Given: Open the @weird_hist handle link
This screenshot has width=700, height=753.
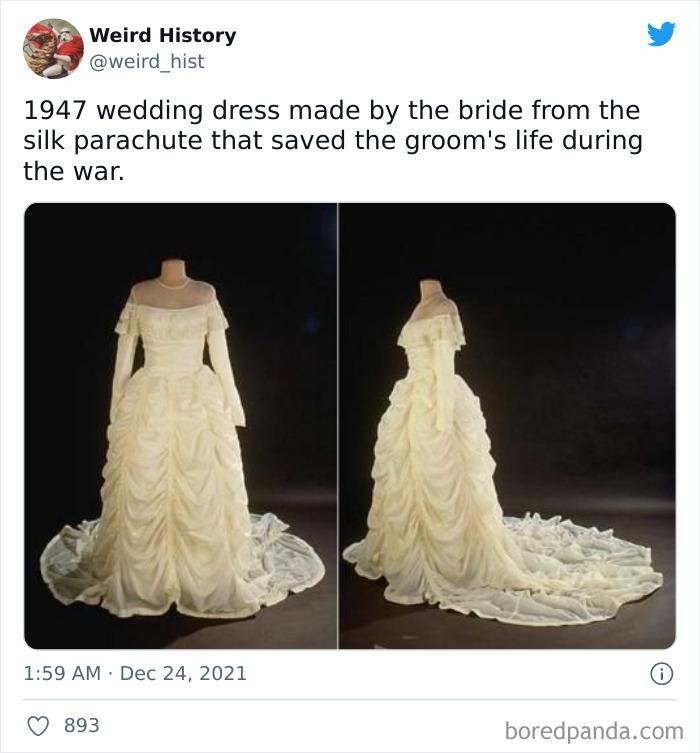Looking at the screenshot, I should [147, 61].
